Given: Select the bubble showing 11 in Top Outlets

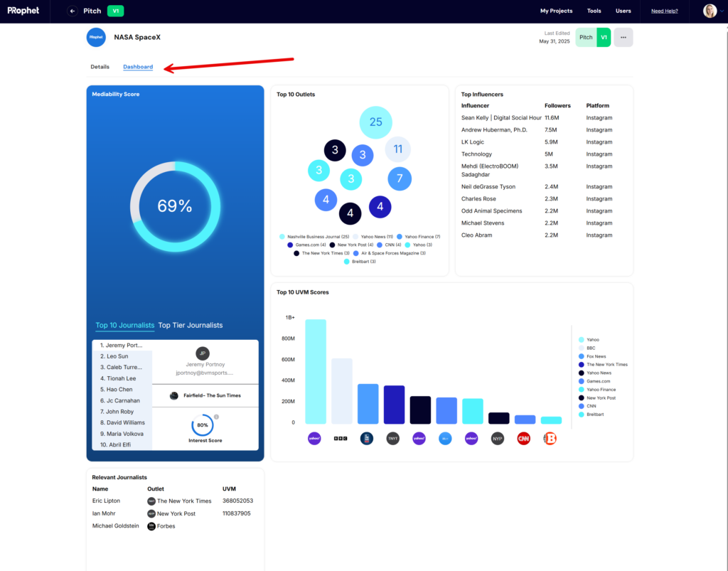Looking at the screenshot, I should [398, 149].
